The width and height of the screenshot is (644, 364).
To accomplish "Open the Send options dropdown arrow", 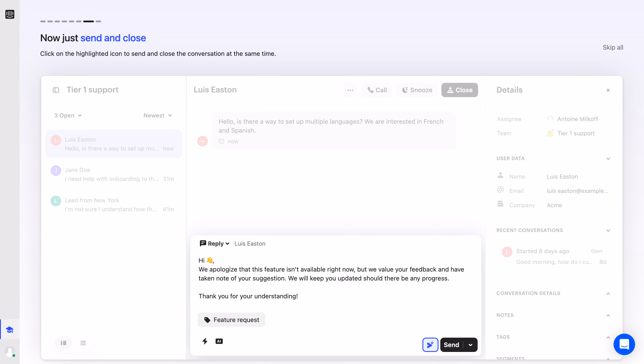I will click(470, 345).
